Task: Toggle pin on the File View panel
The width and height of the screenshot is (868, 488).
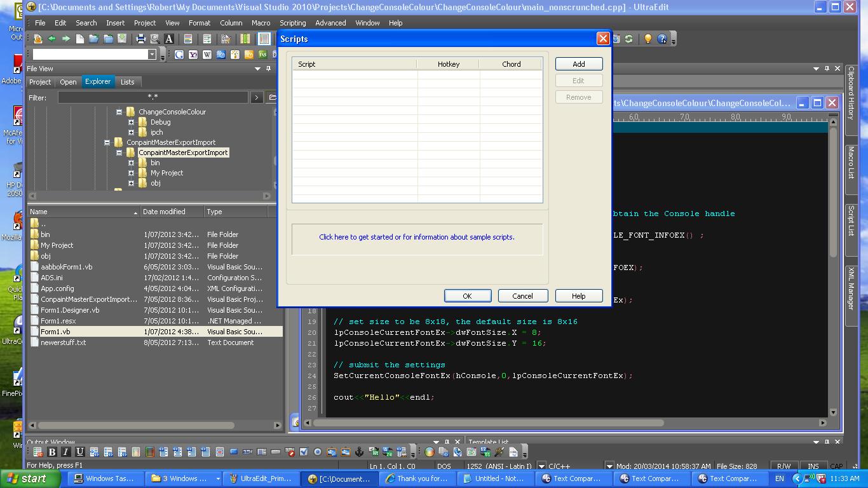Action: [268, 69]
